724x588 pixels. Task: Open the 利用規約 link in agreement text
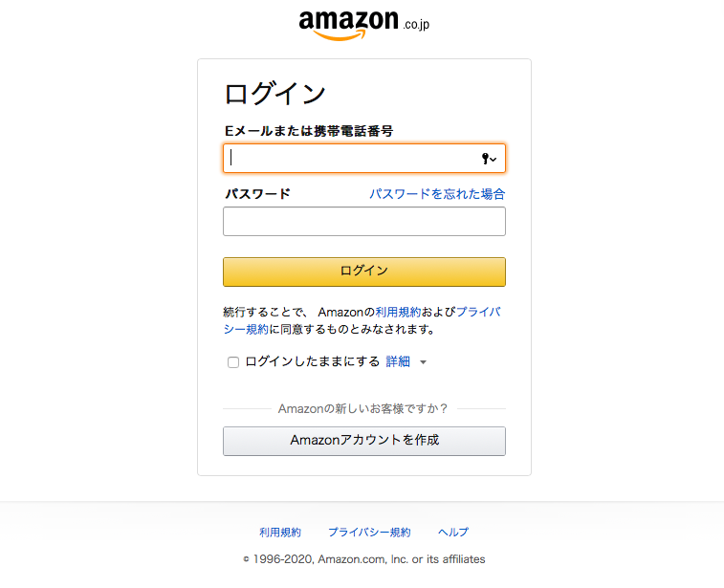(398, 312)
